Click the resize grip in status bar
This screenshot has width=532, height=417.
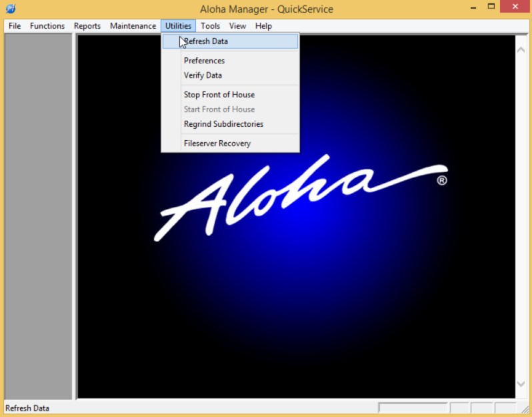(x=525, y=409)
